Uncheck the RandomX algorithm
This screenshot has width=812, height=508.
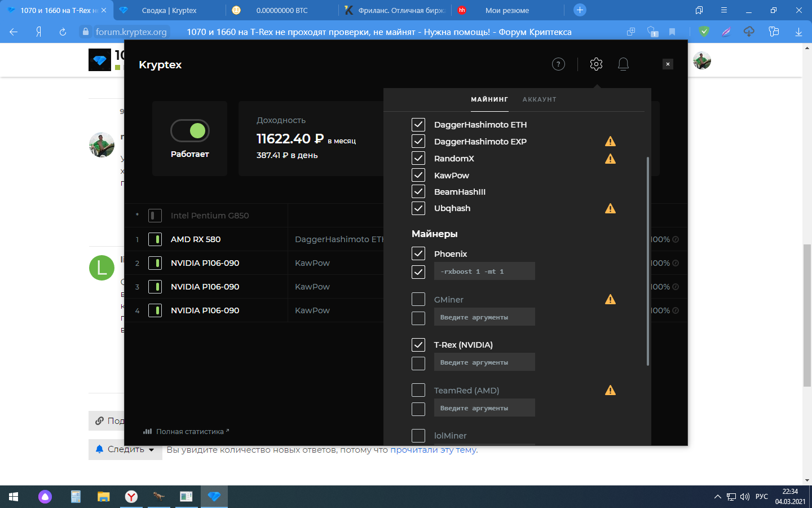coord(418,158)
